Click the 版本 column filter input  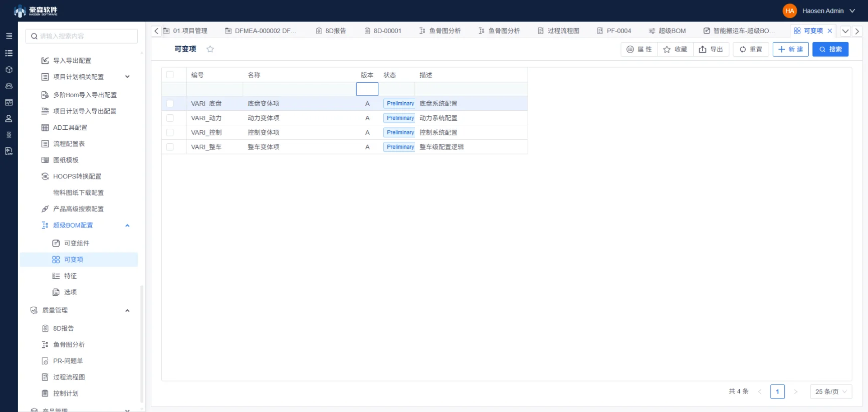coord(367,89)
